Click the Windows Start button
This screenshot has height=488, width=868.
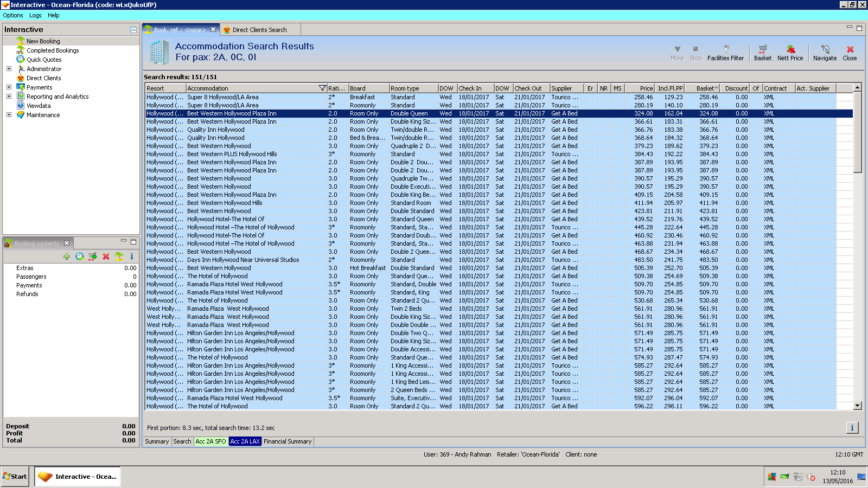pos(15,477)
